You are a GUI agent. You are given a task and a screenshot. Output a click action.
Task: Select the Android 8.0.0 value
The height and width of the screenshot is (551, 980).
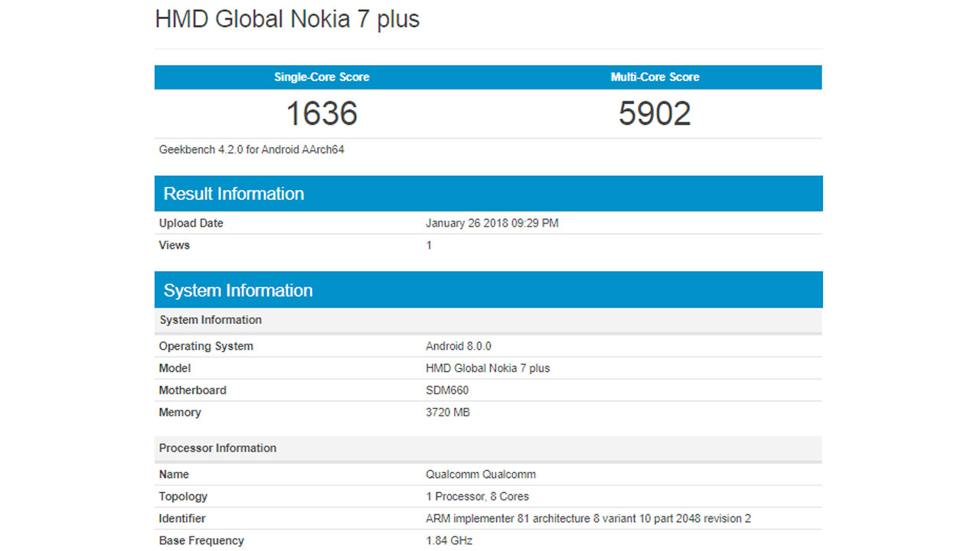coord(459,346)
